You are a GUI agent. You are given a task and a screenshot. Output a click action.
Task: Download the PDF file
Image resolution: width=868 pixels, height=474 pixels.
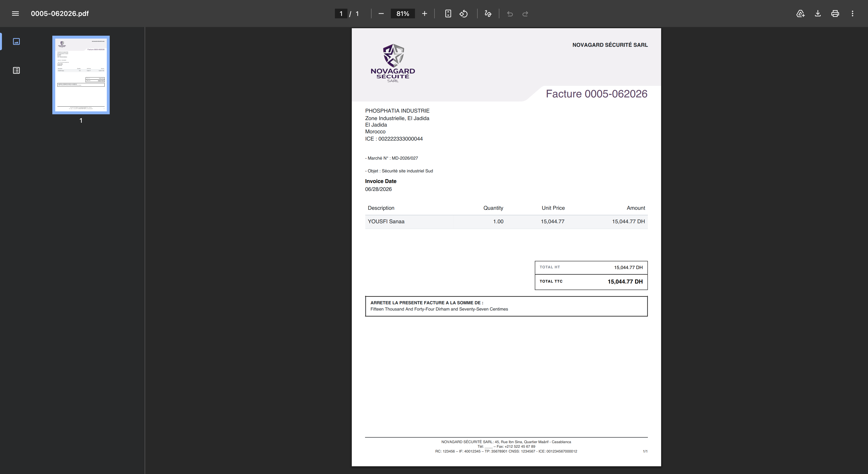click(x=818, y=14)
